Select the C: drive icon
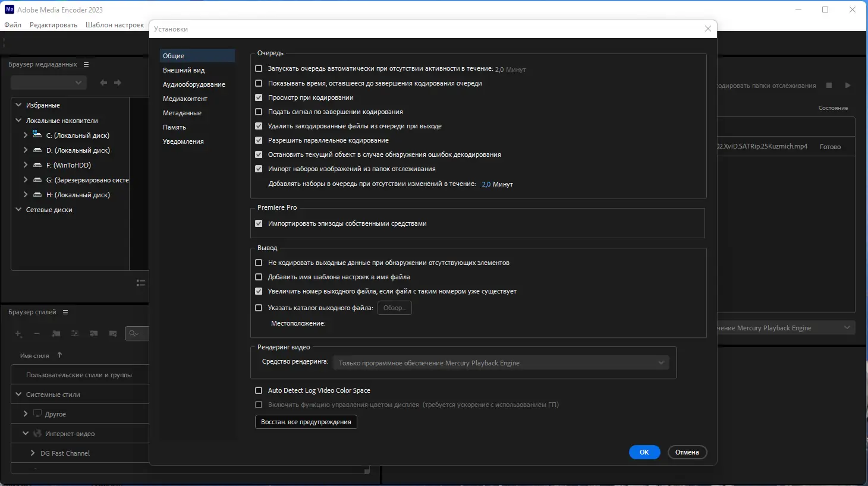The image size is (868, 486). [37, 135]
